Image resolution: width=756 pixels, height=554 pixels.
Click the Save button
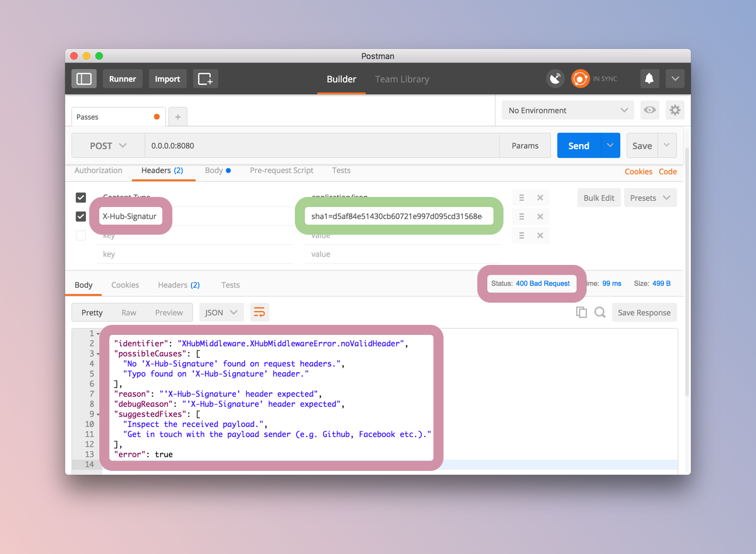point(642,146)
